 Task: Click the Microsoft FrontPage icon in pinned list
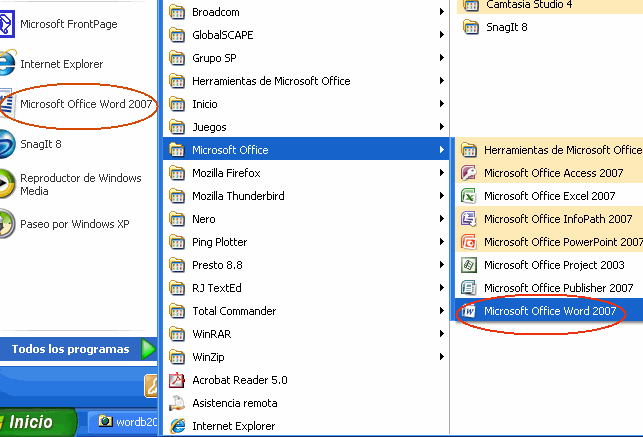click(x=6, y=24)
